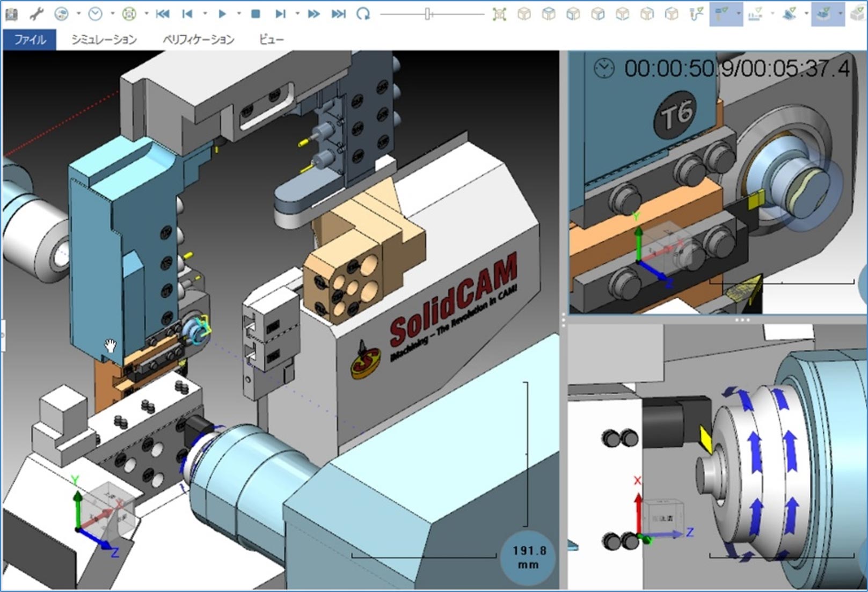868x592 pixels.
Task: Click the round simulation mode icon
Action: (62, 14)
